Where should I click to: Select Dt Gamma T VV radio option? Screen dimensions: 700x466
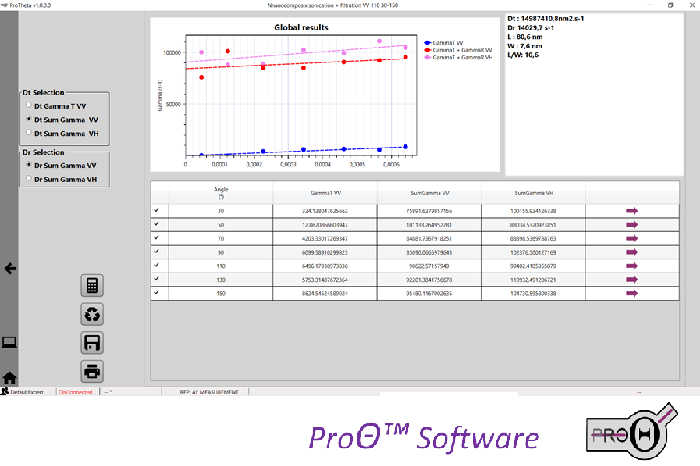click(x=28, y=104)
